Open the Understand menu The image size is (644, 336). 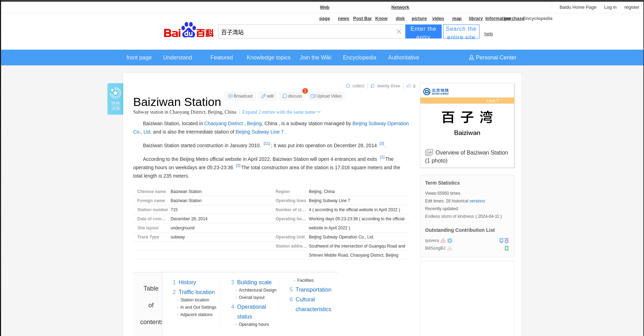177,57
